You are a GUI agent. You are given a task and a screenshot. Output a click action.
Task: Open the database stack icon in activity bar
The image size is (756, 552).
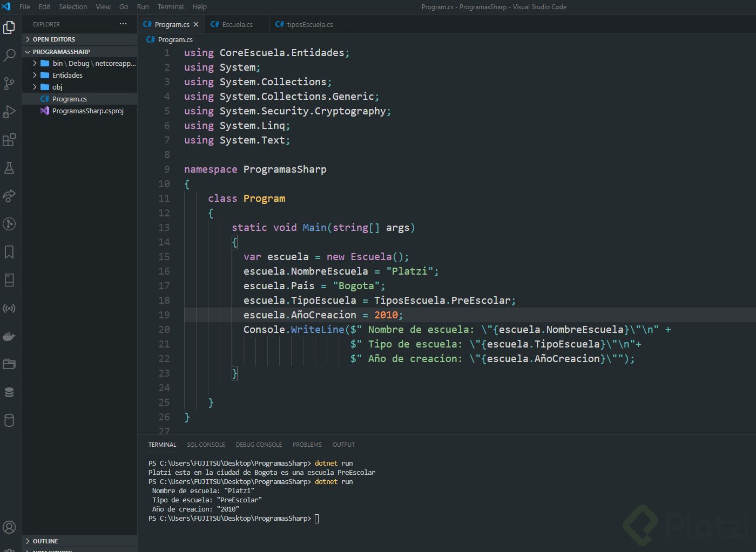9,392
